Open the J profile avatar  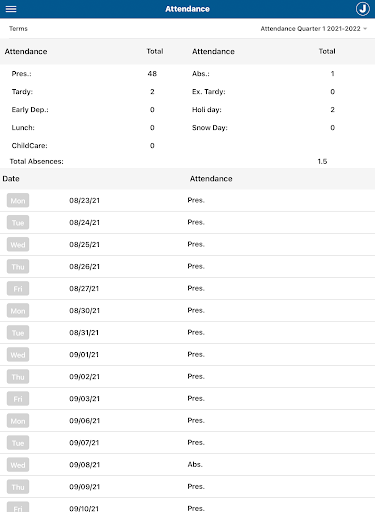click(362, 9)
